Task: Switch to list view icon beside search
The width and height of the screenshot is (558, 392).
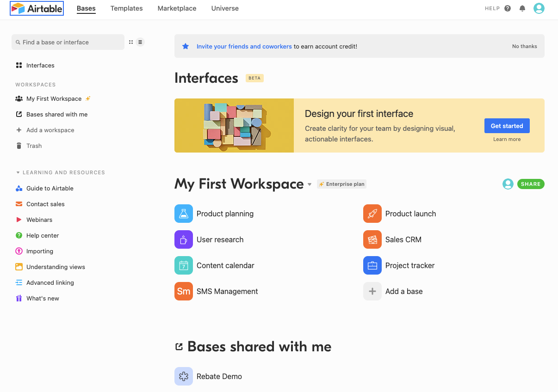Action: click(x=140, y=42)
